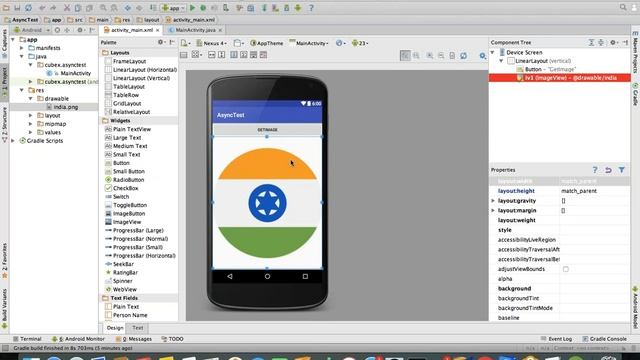Zoom out of the design preview
This screenshot has height=360, width=640.
(441, 56)
